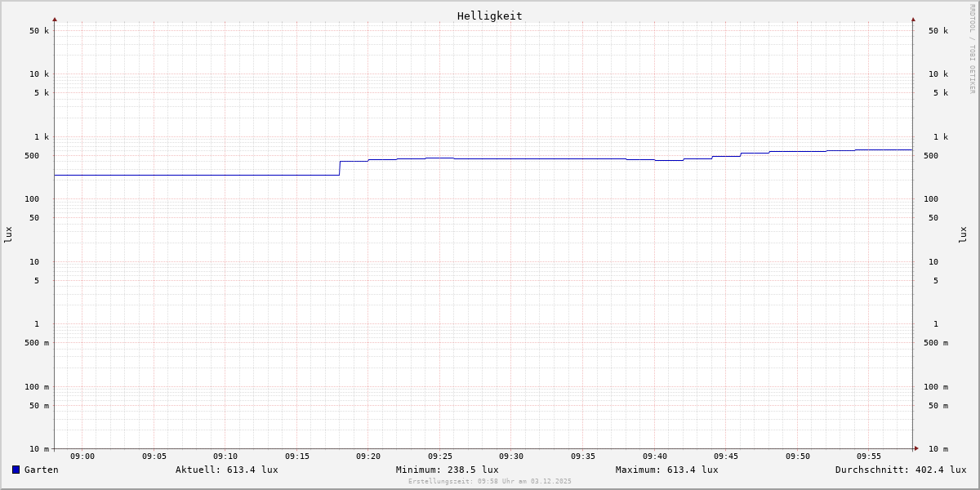980x490 pixels.
Task: Click the Helligkeit chart title
Action: (489, 16)
